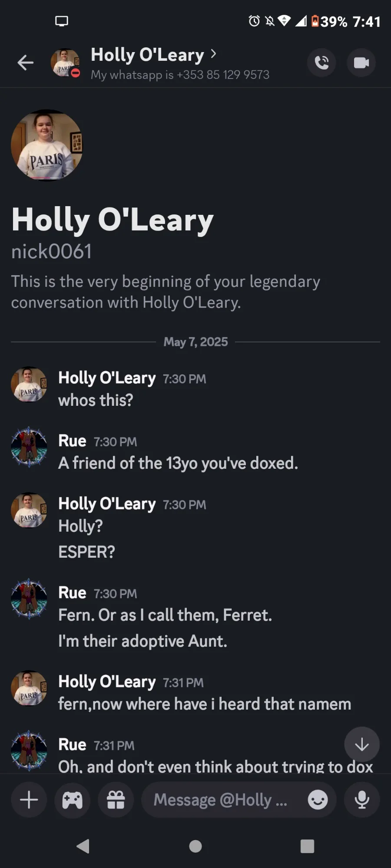This screenshot has width=391, height=868.
Task: Open the large profile avatar picture
Action: (47, 145)
